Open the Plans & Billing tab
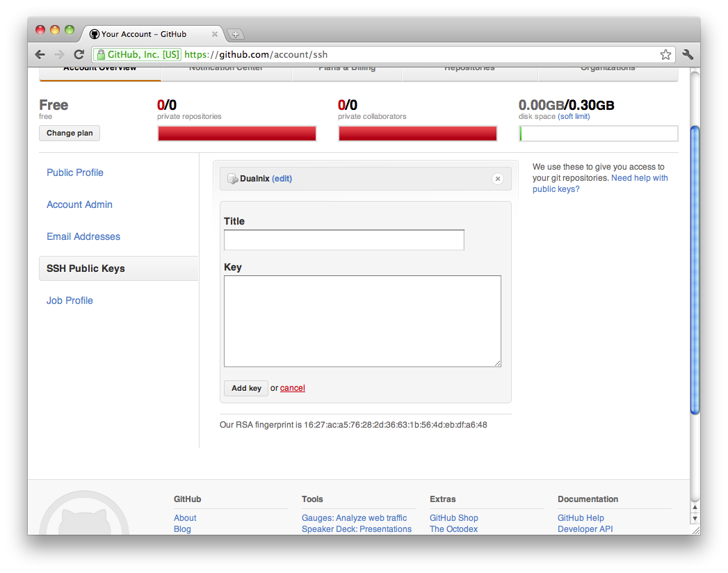 347,73
